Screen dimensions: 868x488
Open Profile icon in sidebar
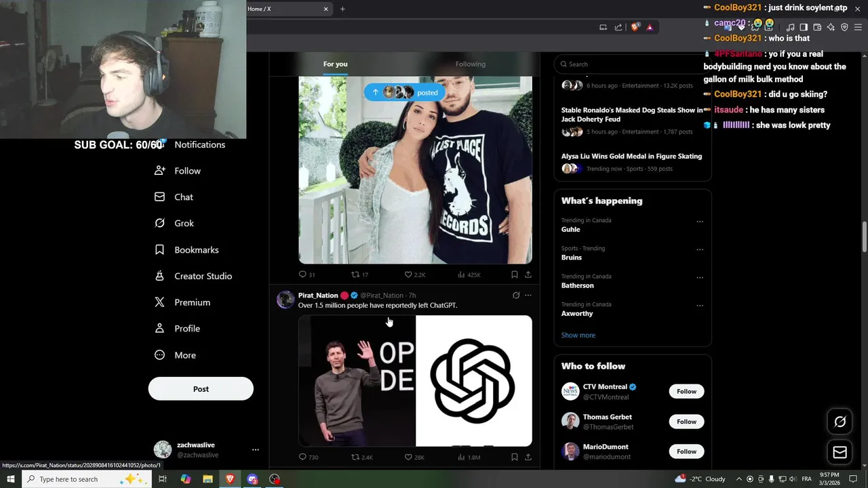[x=159, y=328]
